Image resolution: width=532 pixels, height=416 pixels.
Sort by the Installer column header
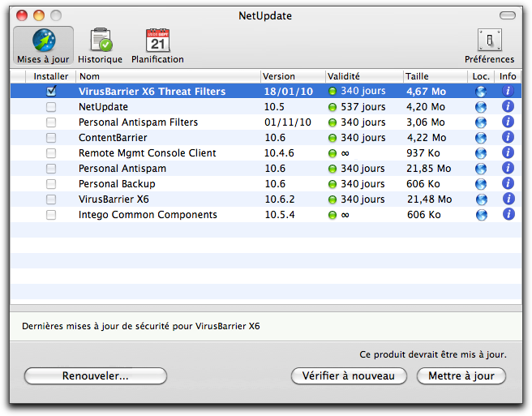(51, 76)
